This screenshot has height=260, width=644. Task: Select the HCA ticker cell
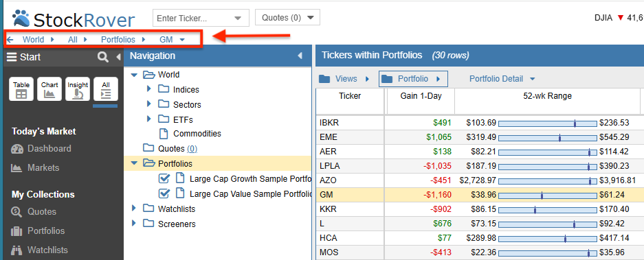(350, 238)
